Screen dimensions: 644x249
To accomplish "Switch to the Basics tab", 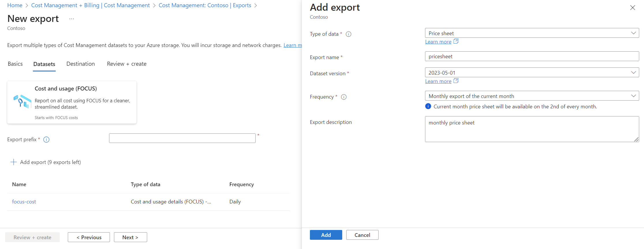I will tap(15, 64).
